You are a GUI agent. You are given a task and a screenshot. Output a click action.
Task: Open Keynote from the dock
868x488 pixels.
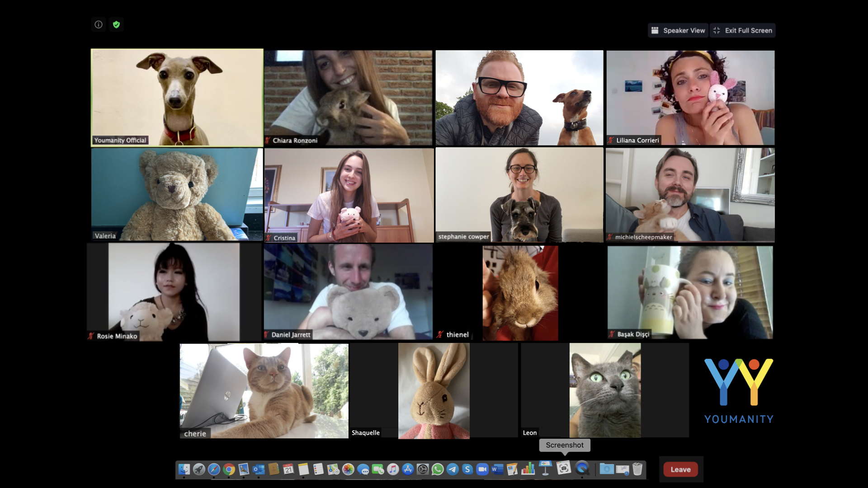546,469
